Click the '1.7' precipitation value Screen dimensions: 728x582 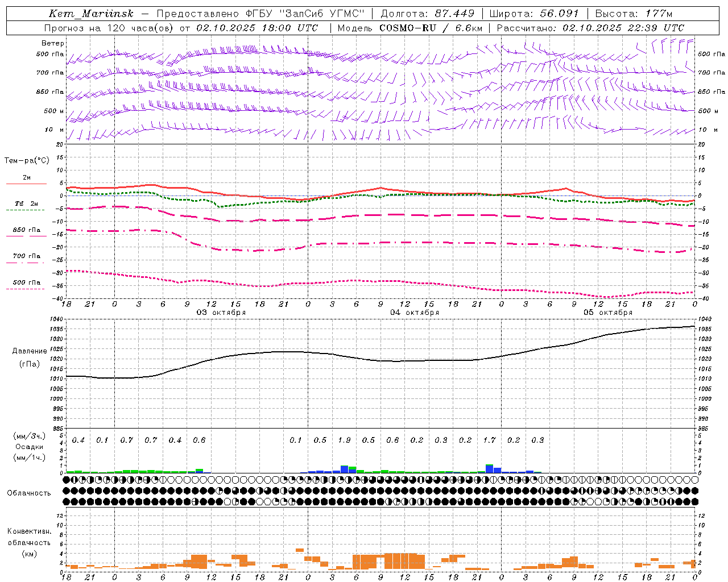[x=489, y=440]
